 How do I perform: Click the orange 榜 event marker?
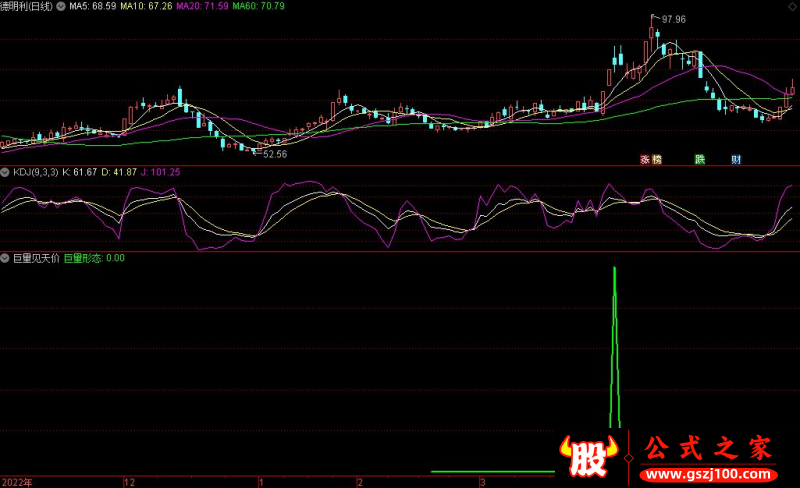[657, 159]
